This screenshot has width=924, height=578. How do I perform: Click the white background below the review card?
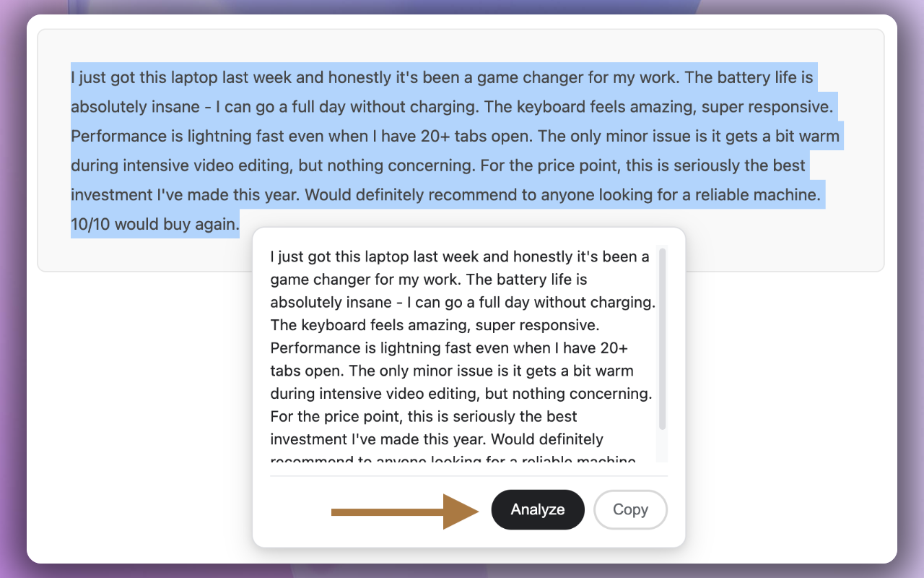click(144, 397)
